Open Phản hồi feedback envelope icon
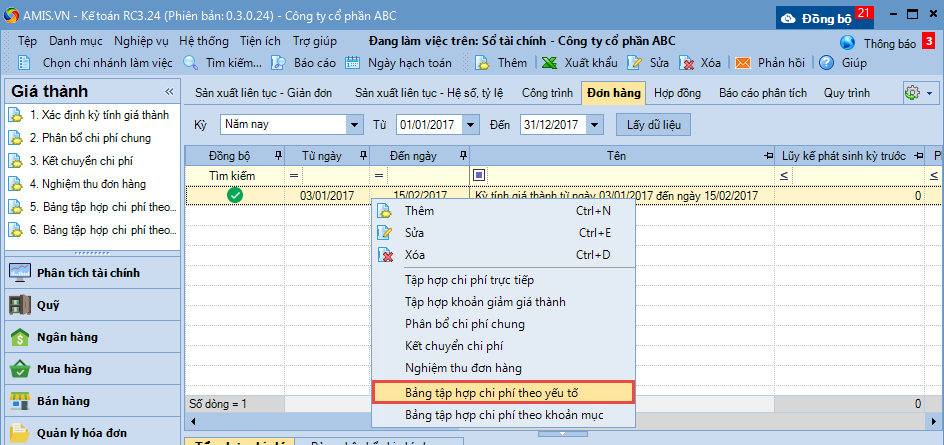Viewport: 944px width, 445px height. tap(743, 62)
